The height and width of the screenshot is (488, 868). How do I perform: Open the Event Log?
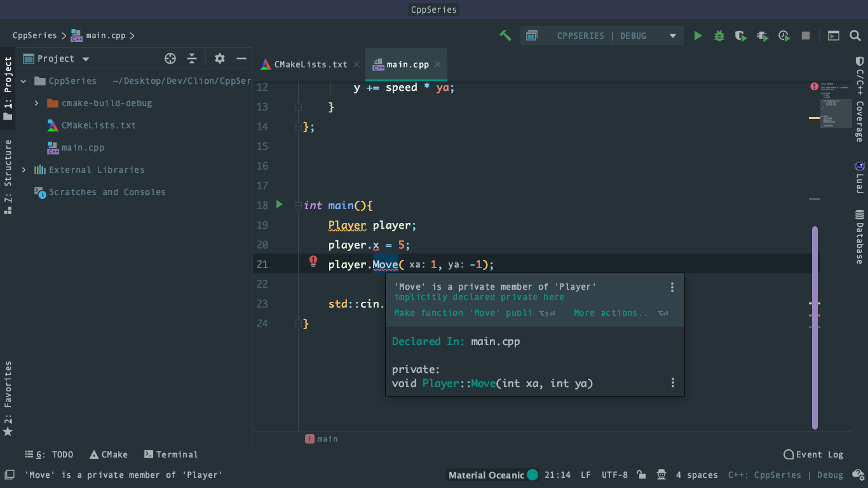click(x=813, y=454)
